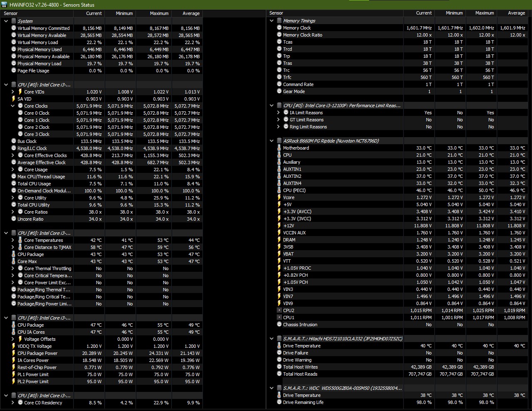Select the Performance Limit Reasons group header

click(x=342, y=105)
